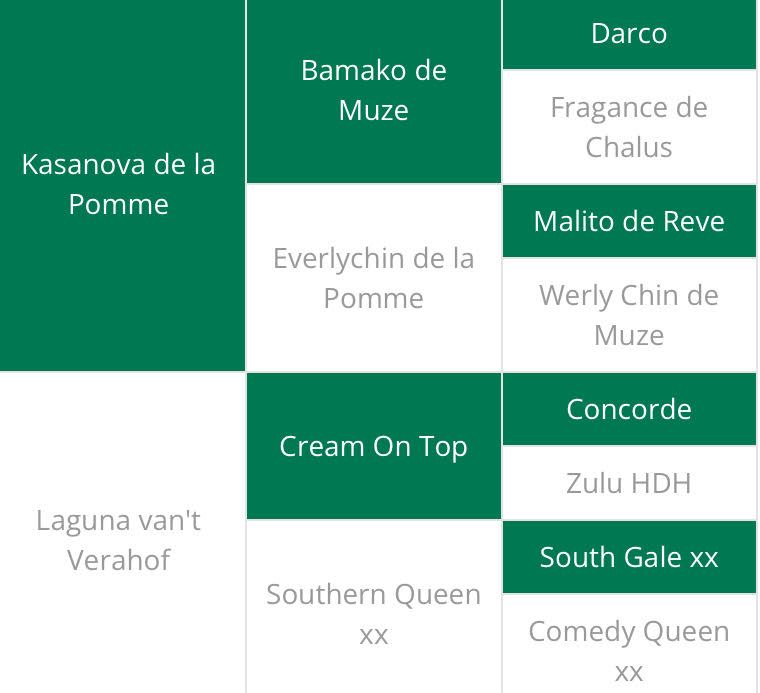760x693 pixels.
Task: Select the white cell below South Gale xx
Action: 629,650
